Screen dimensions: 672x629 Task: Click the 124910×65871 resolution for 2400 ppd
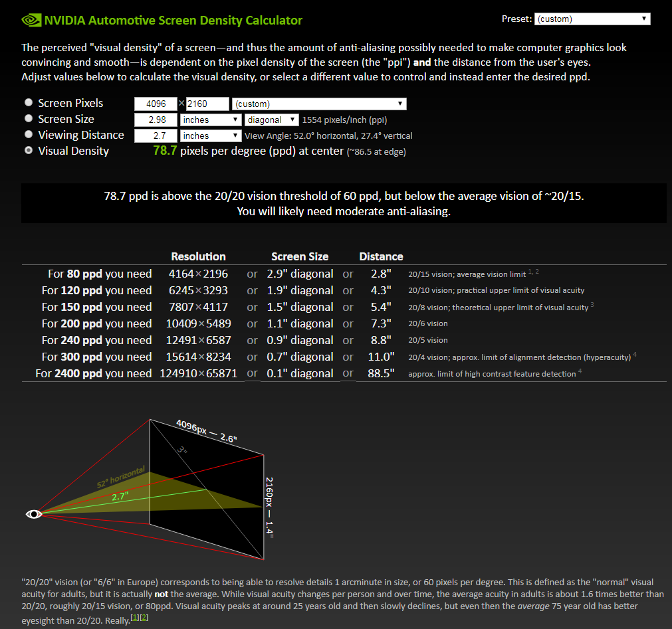point(199,373)
